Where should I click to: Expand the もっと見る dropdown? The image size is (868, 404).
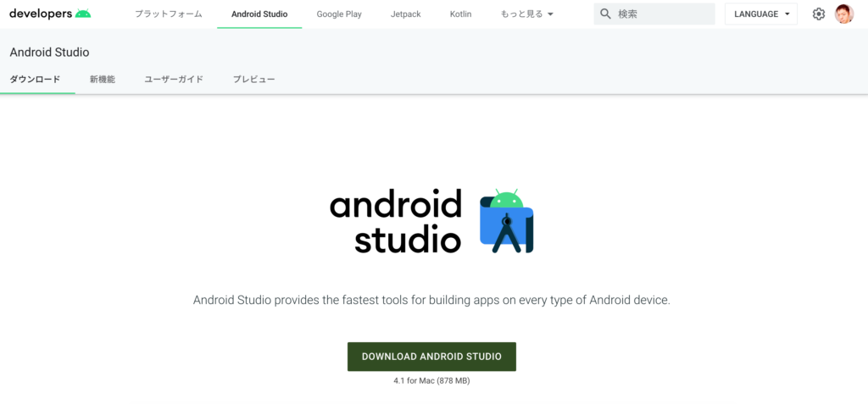[527, 14]
